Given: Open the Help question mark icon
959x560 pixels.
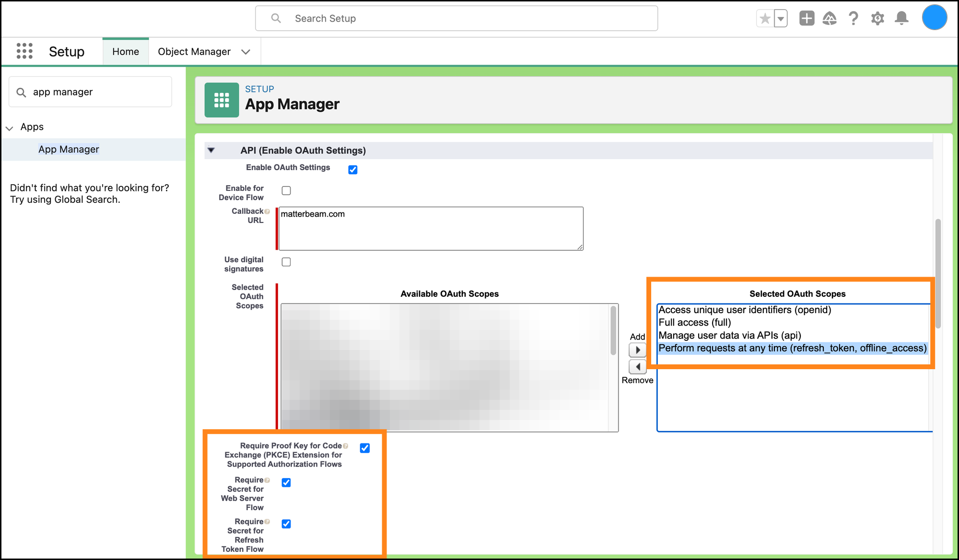Looking at the screenshot, I should (854, 19).
